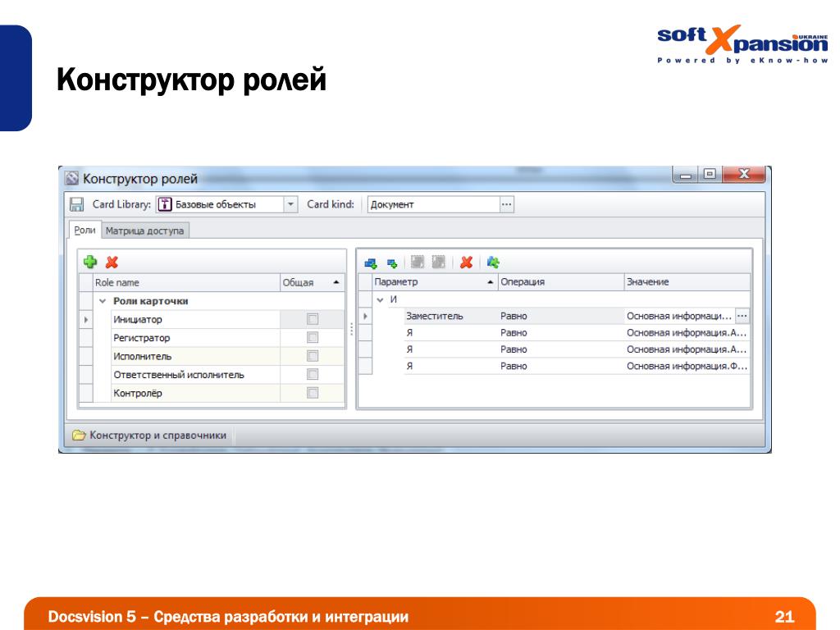This screenshot has height=630, width=840.
Task: Click the Card kind field Документ
Action: click(x=434, y=204)
